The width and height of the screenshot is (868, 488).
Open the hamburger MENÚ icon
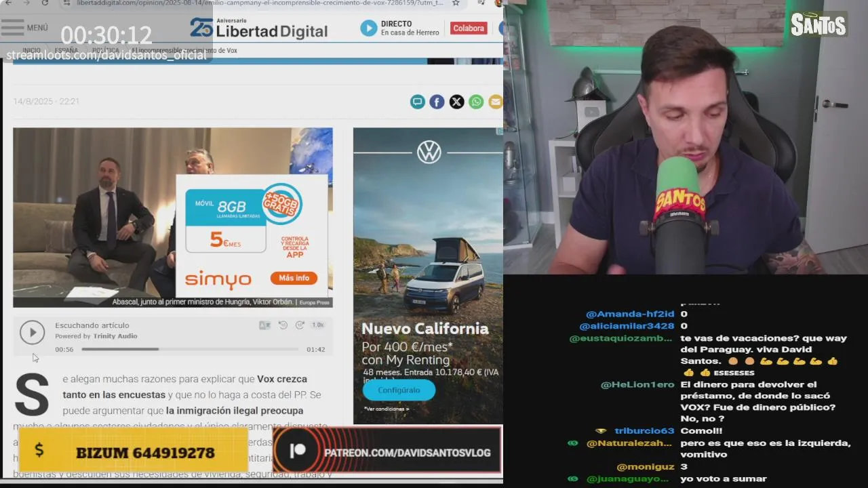point(13,28)
